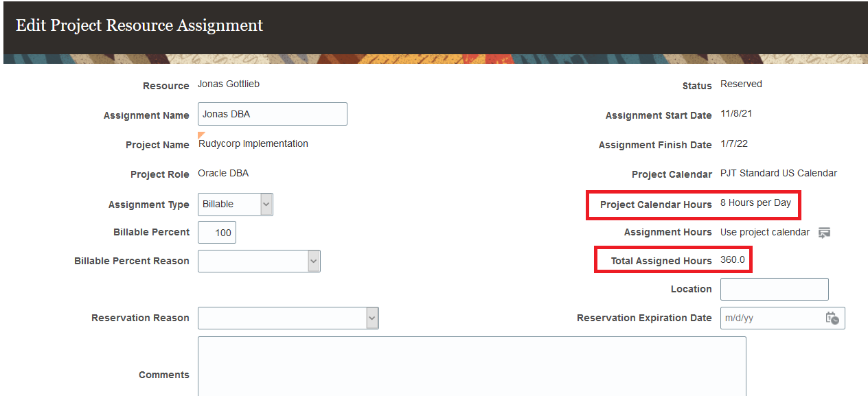
Task: Open the Reservation Expiration Date calendar picker
Action: (832, 318)
